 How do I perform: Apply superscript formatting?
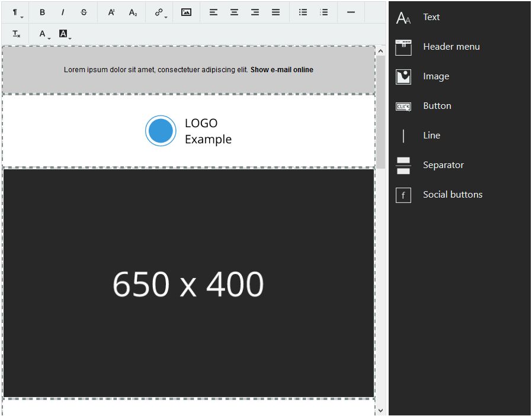click(x=111, y=12)
